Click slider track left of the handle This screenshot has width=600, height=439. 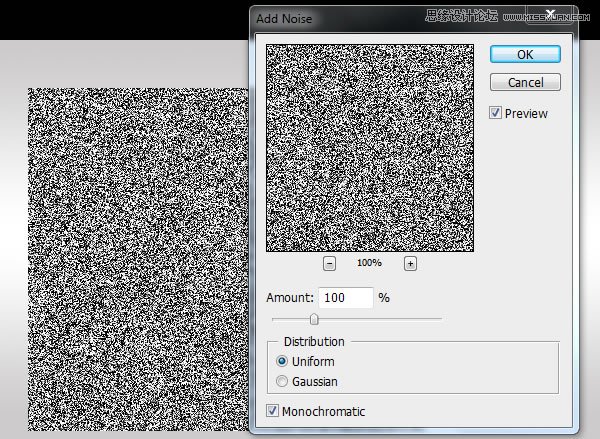(291, 318)
